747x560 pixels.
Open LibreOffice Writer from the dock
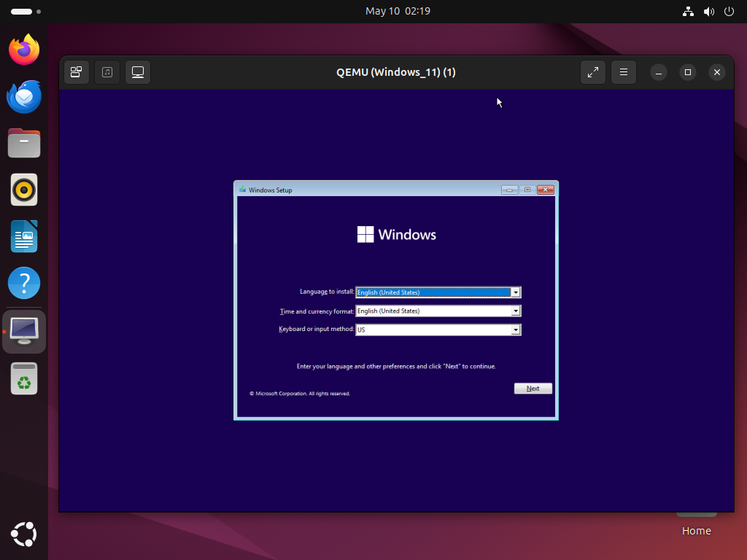pyautogui.click(x=24, y=236)
